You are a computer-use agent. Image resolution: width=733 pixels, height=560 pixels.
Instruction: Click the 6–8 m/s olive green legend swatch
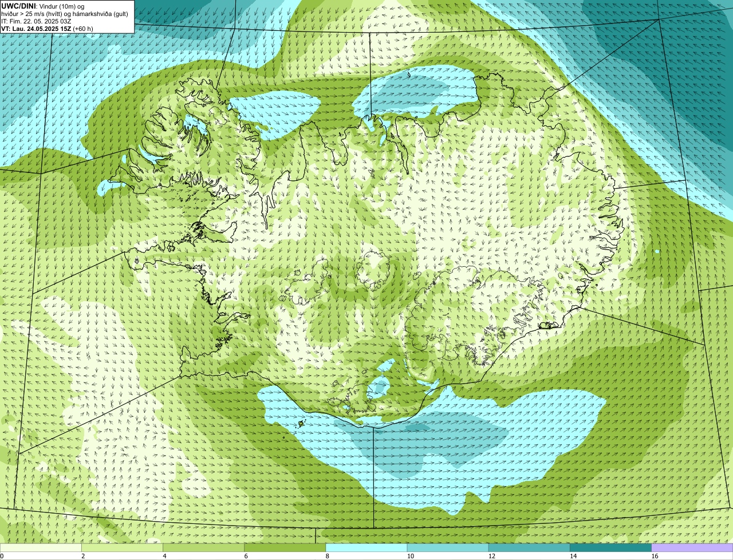(285, 547)
